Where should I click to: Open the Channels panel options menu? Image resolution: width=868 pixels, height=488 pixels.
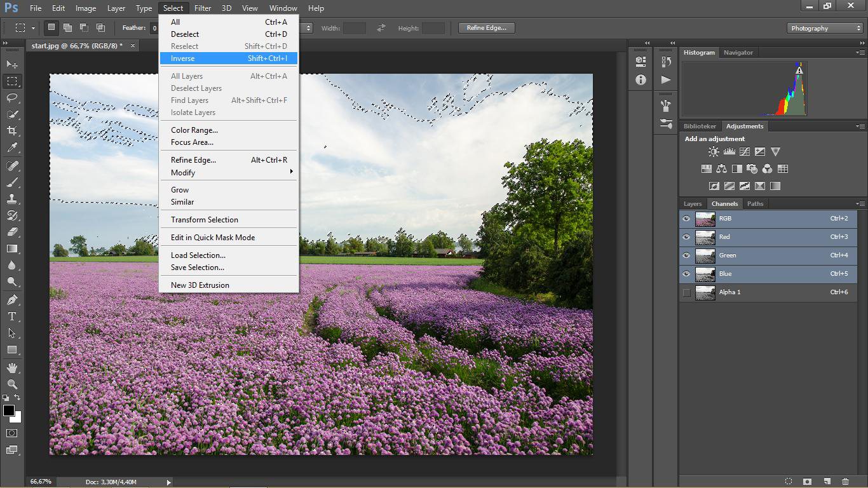pos(860,204)
